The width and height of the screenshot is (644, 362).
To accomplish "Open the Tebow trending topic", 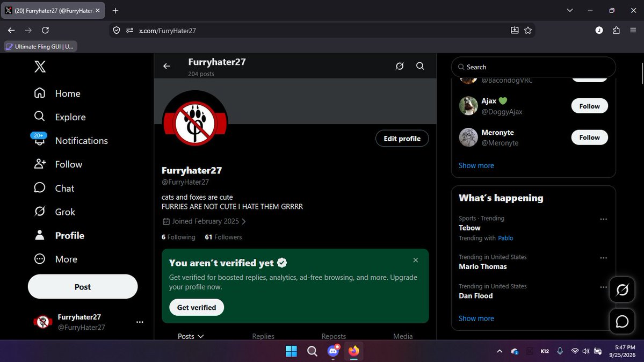I will (x=469, y=228).
